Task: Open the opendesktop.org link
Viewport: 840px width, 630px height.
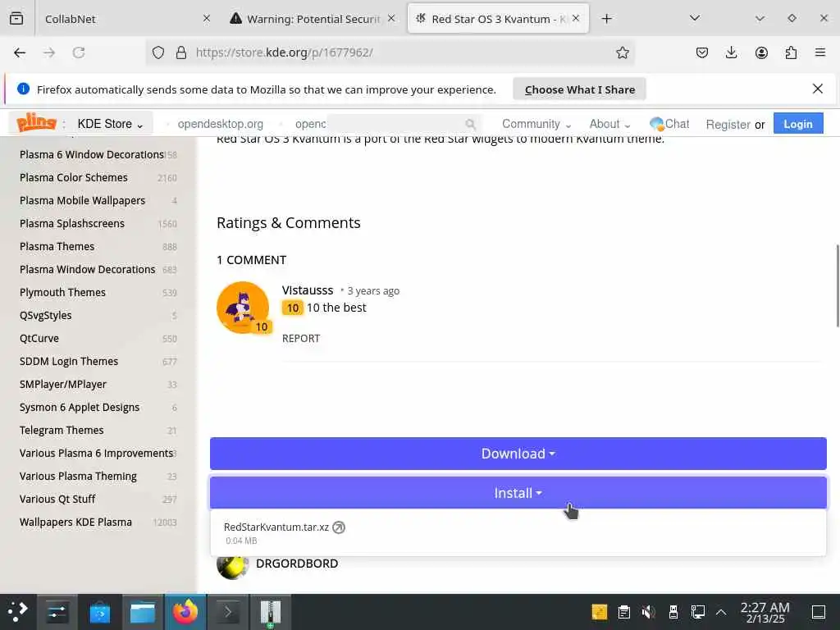Action: point(220,125)
